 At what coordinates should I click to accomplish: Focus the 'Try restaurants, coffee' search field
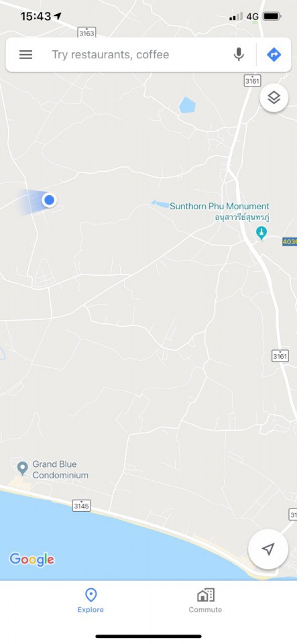pos(135,54)
